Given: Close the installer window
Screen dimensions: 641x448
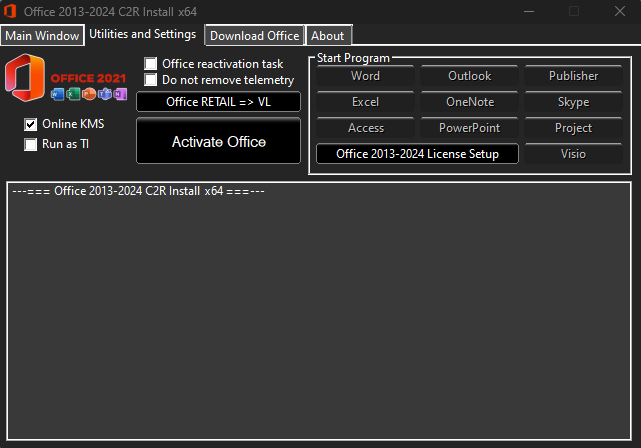Looking at the screenshot, I should pos(620,11).
